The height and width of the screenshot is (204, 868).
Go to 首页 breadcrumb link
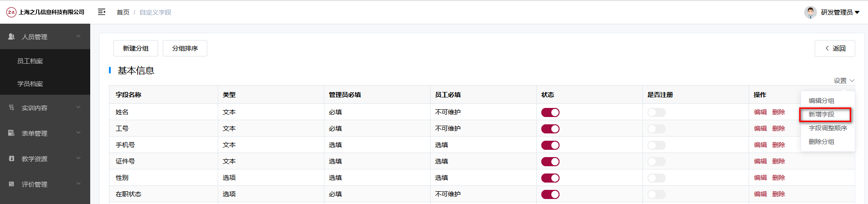coord(123,12)
